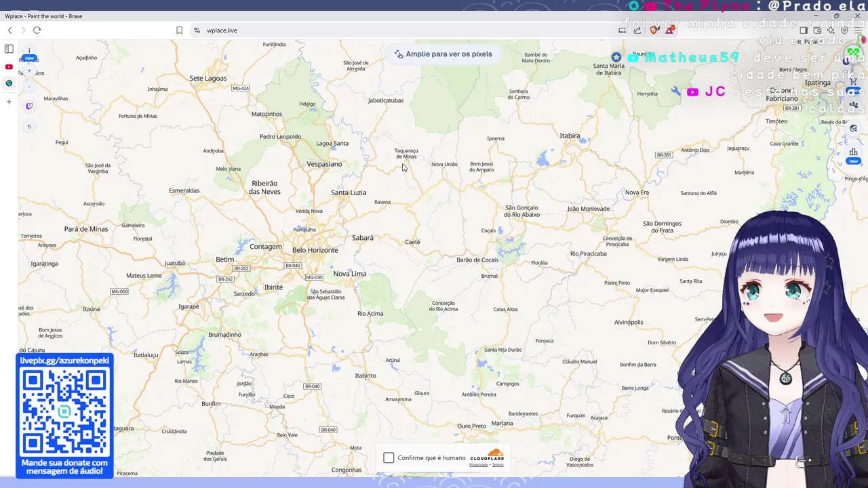868x488 pixels.
Task: Open the alliance people icon
Action: click(853, 105)
